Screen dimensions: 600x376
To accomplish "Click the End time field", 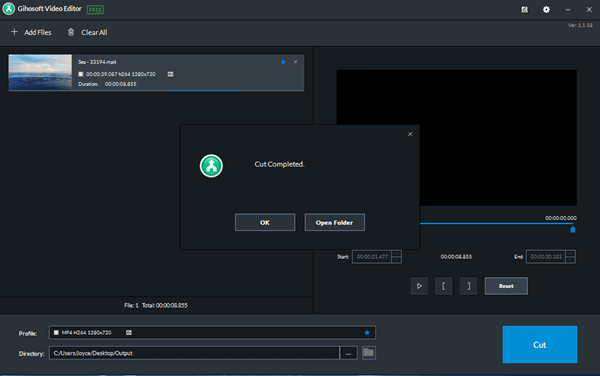I will tap(546, 257).
